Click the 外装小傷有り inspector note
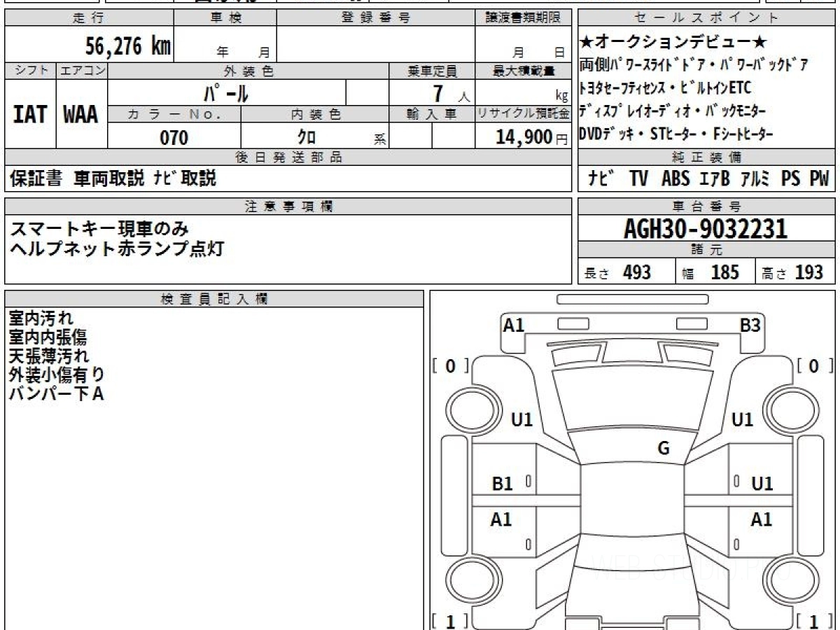Viewport: 840px width, 630px height. 57,375
